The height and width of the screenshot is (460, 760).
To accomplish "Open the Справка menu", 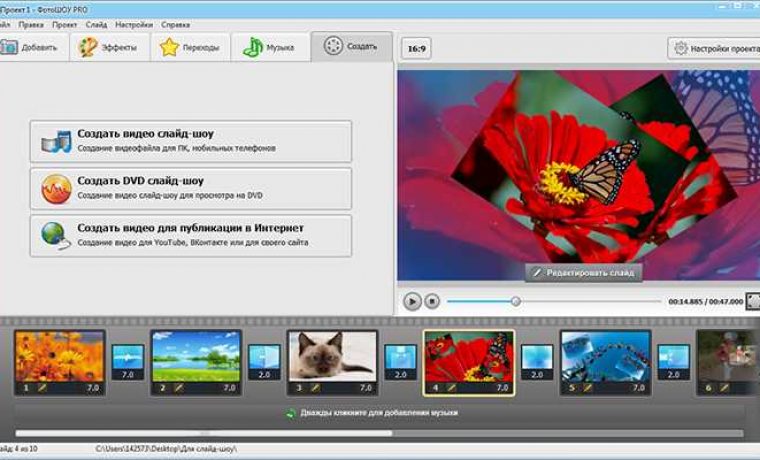I will click(175, 25).
